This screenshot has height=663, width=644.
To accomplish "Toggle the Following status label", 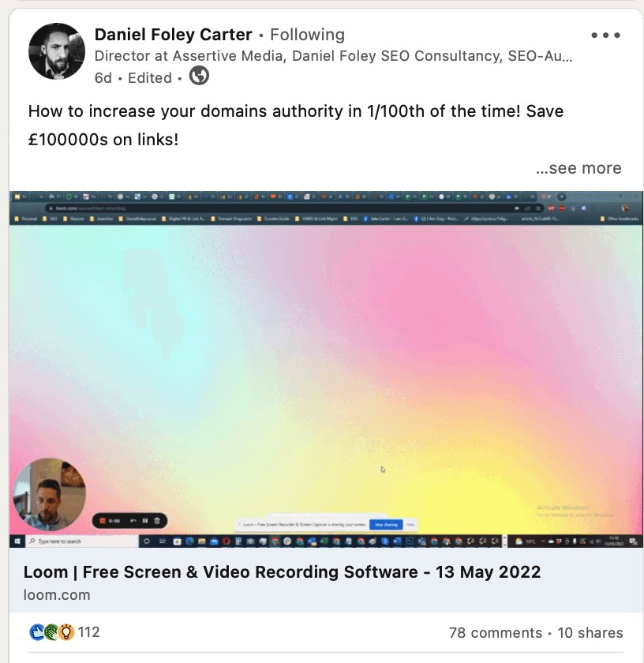I will pyautogui.click(x=308, y=35).
